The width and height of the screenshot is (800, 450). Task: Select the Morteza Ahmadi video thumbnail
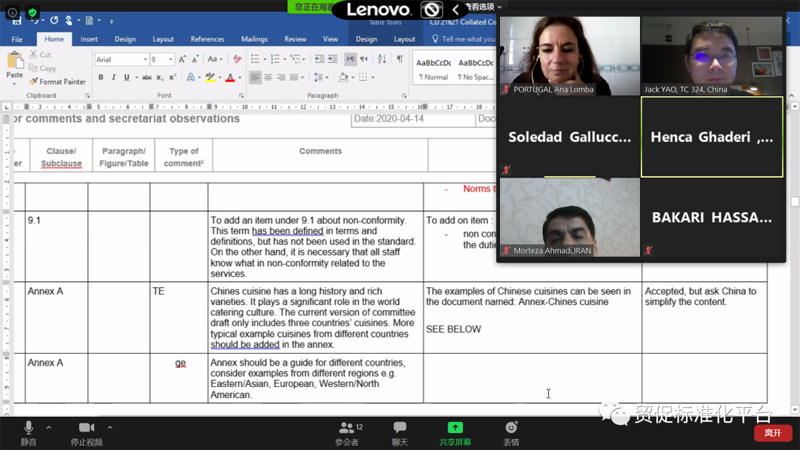tap(569, 217)
